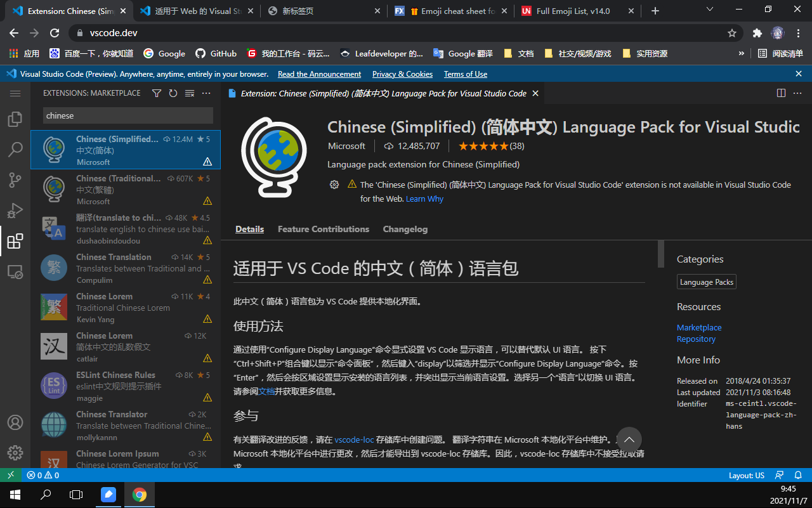Open the Run and Debug view
Screen dimensions: 812x508
click(15, 211)
